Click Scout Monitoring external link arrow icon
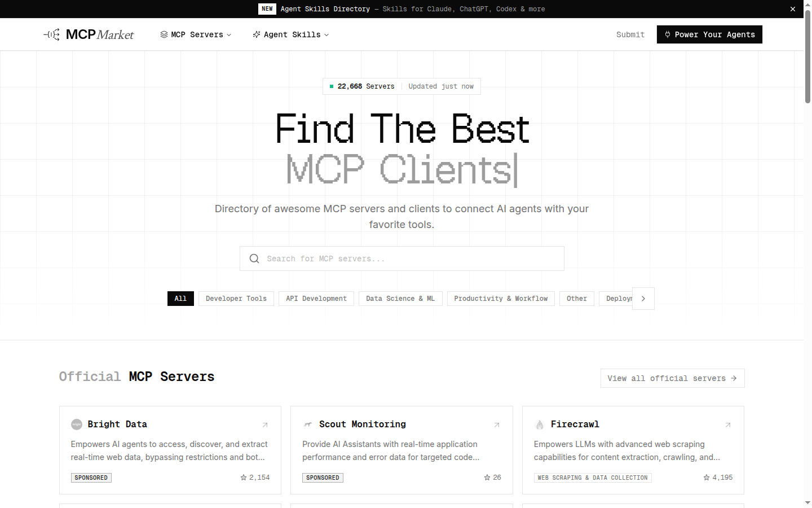The height and width of the screenshot is (508, 812). pyautogui.click(x=497, y=425)
